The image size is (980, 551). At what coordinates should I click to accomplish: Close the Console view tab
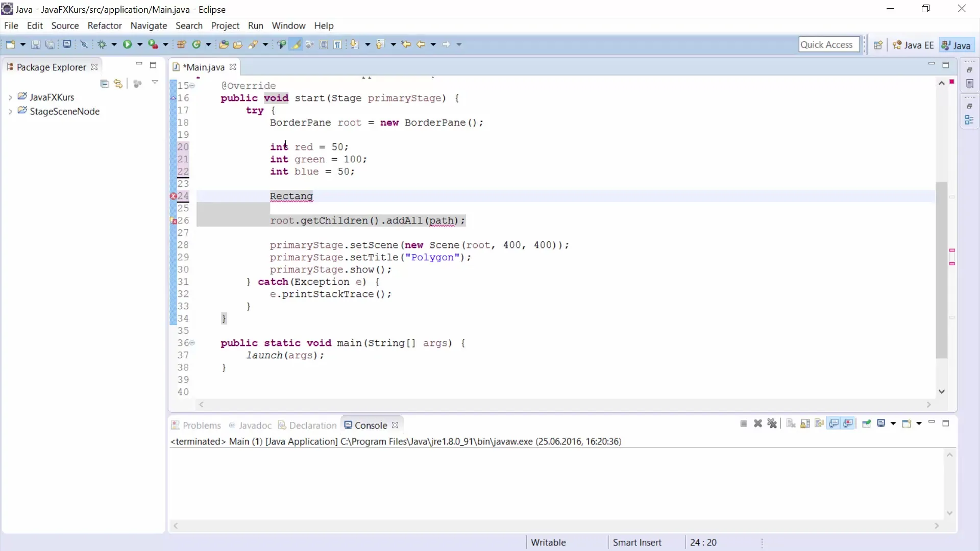(x=395, y=425)
